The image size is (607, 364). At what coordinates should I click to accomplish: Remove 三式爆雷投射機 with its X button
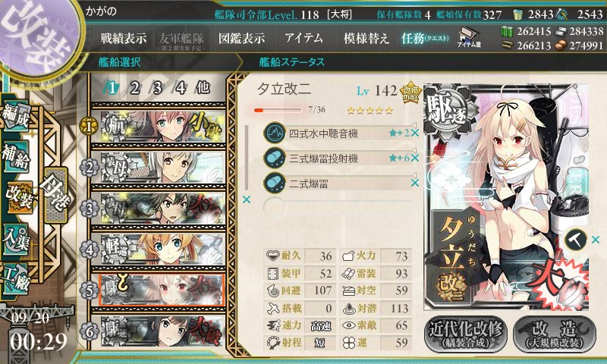point(415,158)
